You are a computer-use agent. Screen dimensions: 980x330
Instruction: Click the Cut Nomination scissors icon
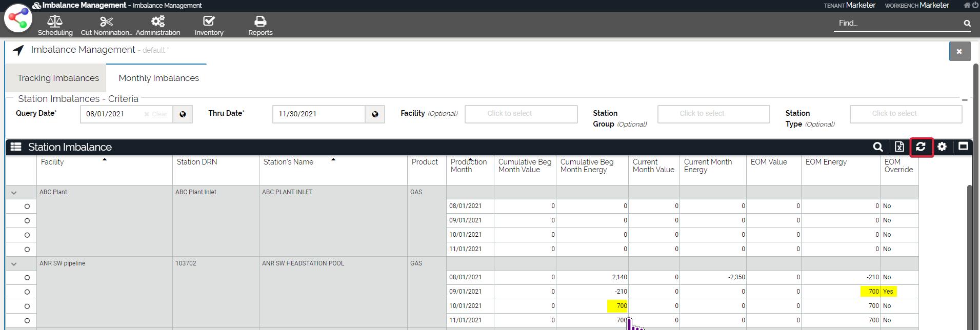pyautogui.click(x=106, y=22)
